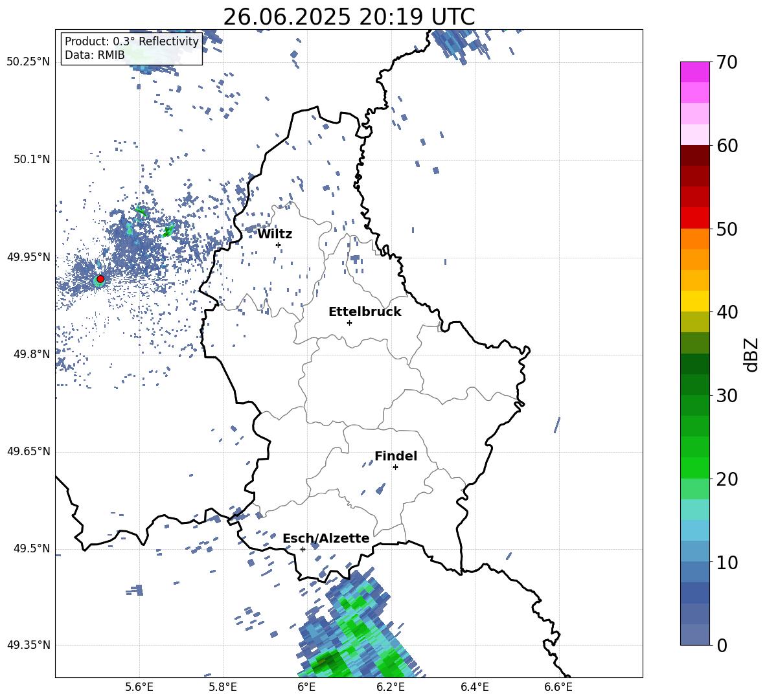Click the Esch/Alzette city label
Image resolution: width=767 pixels, height=700 pixels.
click(x=326, y=539)
